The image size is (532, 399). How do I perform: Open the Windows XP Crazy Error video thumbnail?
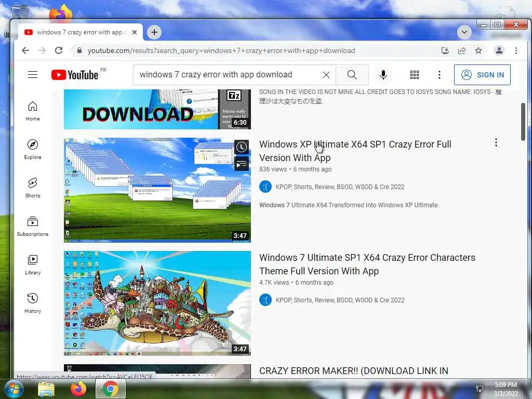(x=157, y=190)
